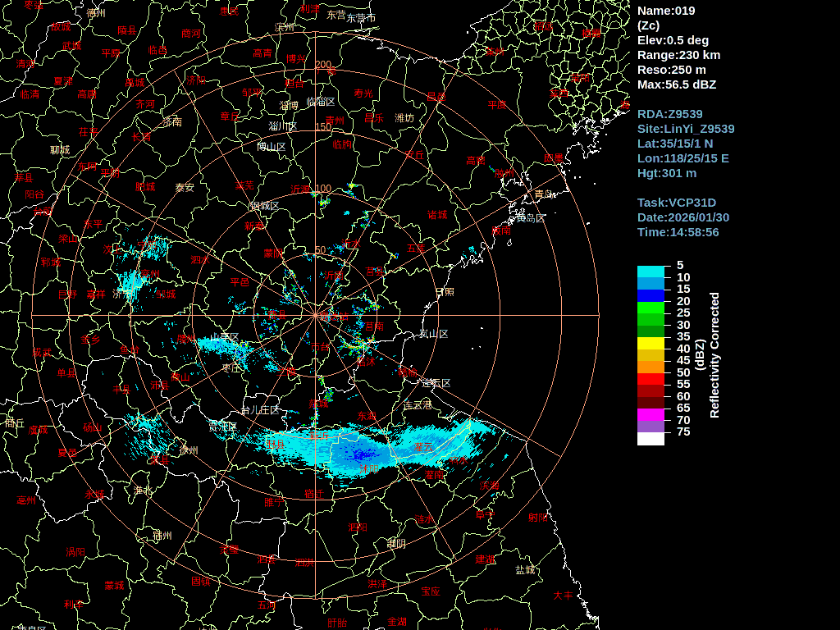Click the 潍坊 city label on the map
The width and height of the screenshot is (840, 630).
coord(404,118)
